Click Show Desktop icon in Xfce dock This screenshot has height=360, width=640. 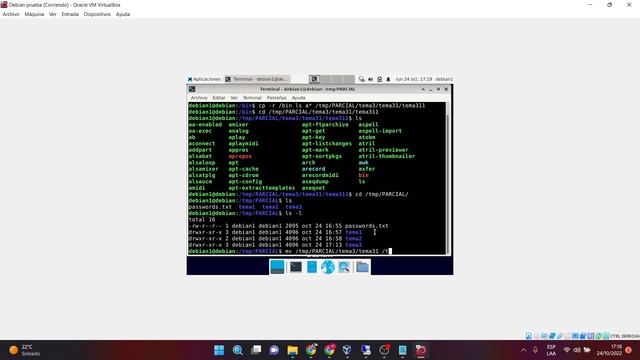point(277,267)
